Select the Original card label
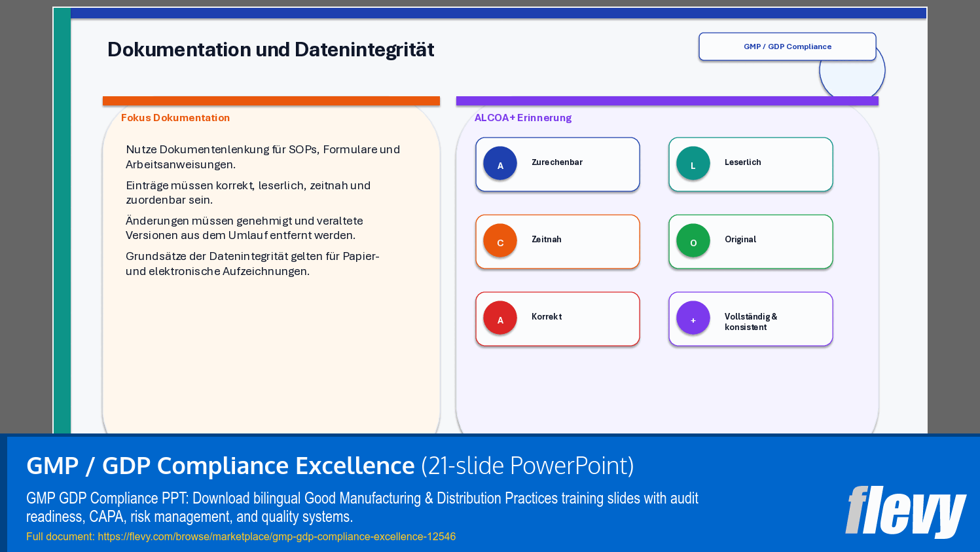 tap(740, 240)
